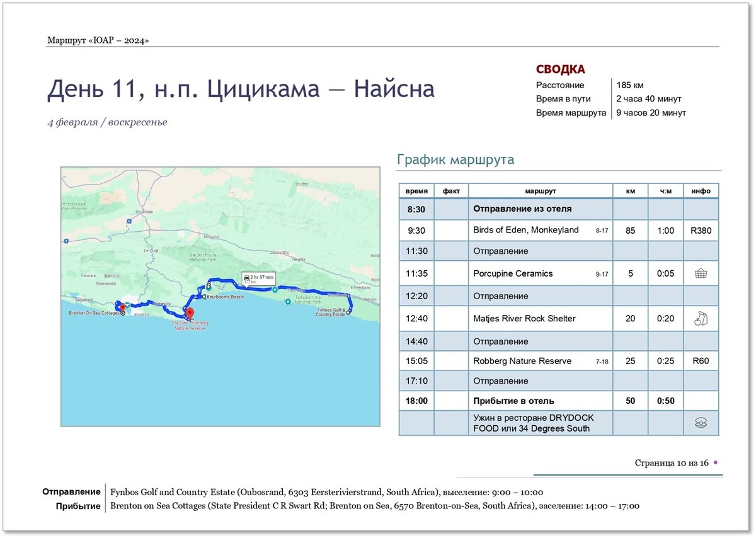This screenshot has width=756, height=538.
Task: Click the 85 km cell
Action: pyautogui.click(x=630, y=231)
